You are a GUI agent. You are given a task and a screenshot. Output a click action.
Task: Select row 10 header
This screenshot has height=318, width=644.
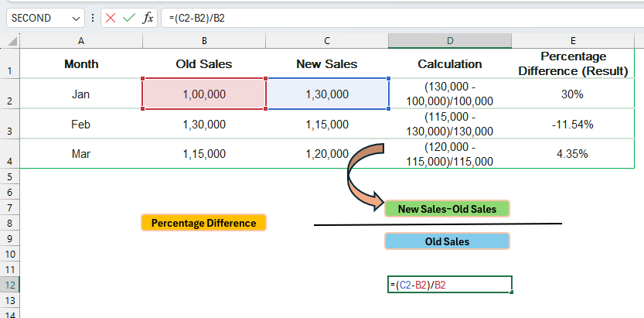click(x=10, y=254)
